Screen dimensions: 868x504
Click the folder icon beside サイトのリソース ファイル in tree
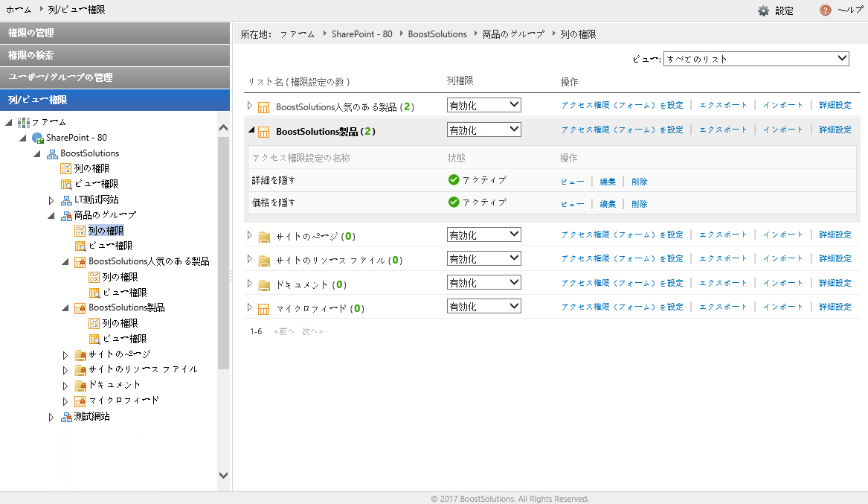pyautogui.click(x=80, y=370)
